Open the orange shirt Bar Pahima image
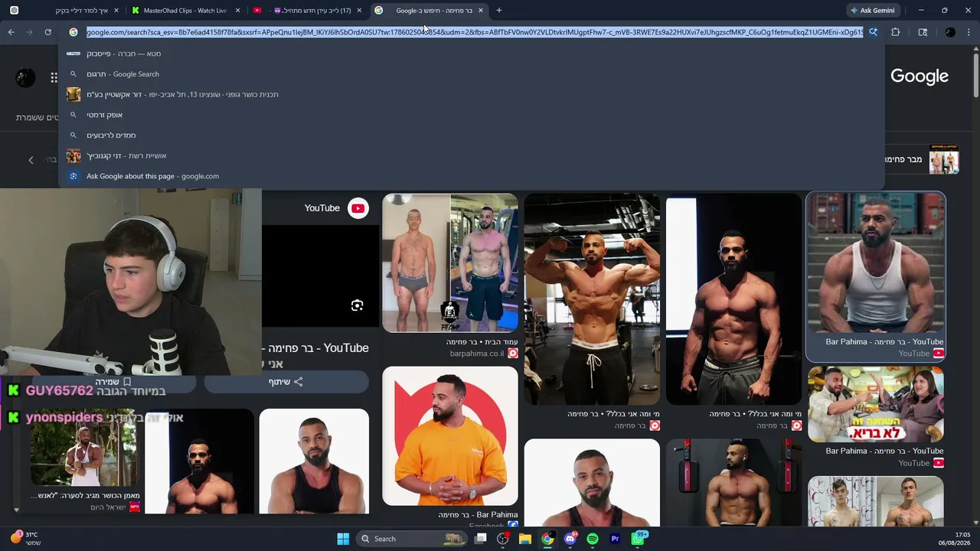The width and height of the screenshot is (980, 551). point(450,436)
